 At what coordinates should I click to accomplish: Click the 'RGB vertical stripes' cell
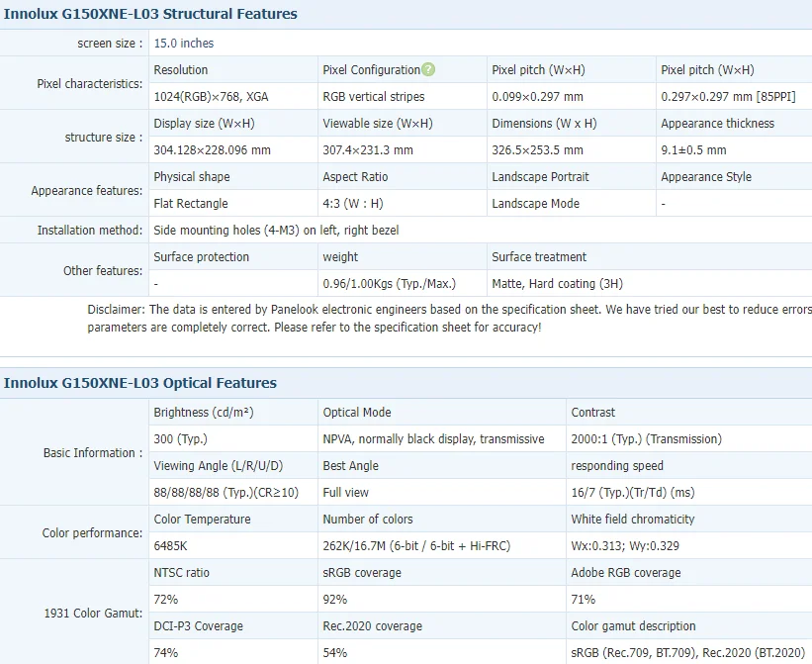[x=374, y=97]
